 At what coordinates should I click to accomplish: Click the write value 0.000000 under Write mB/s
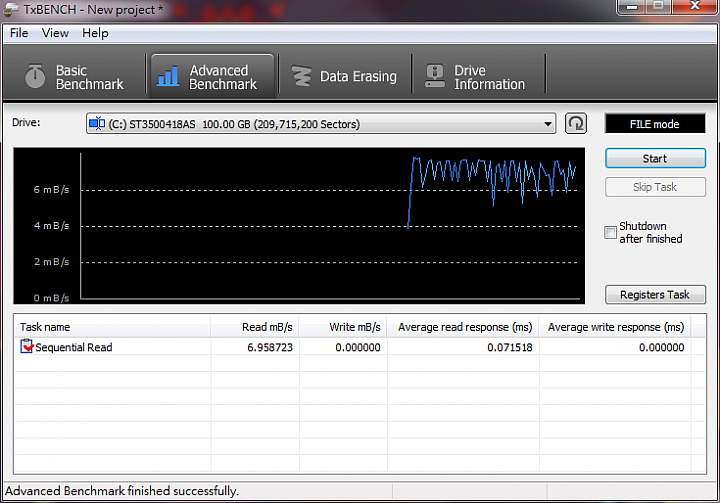[x=358, y=347]
